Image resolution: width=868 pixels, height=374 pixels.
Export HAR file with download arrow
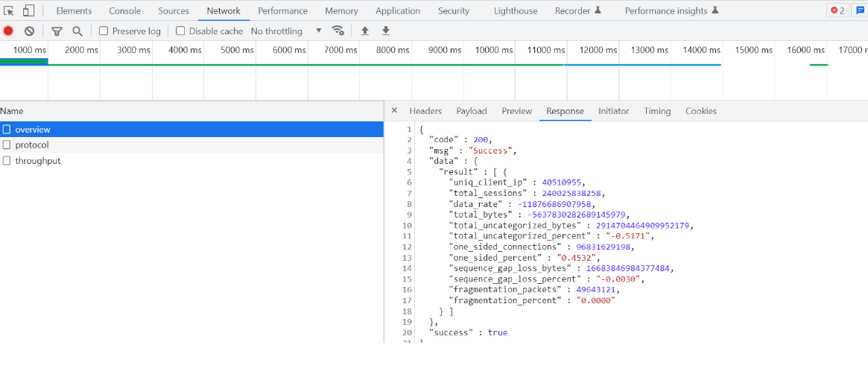click(386, 31)
